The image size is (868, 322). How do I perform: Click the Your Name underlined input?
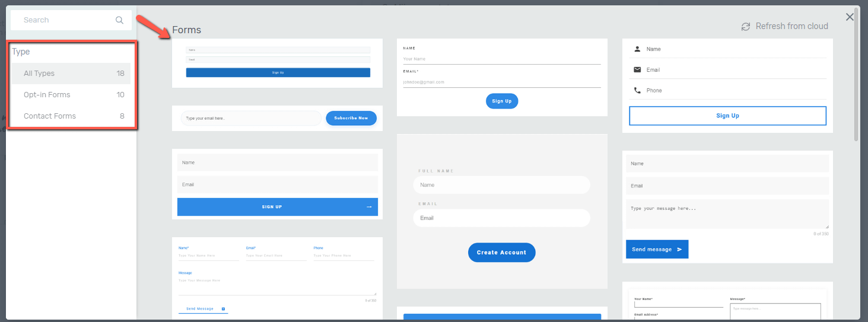pyautogui.click(x=502, y=59)
